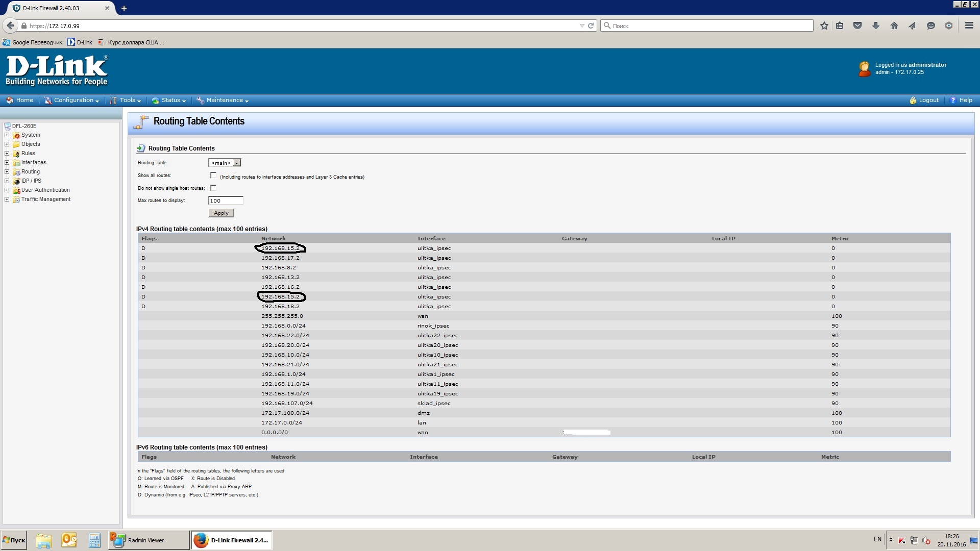Open the downloads arrow icon
This screenshot has width=980, height=551.
[x=876, y=26]
